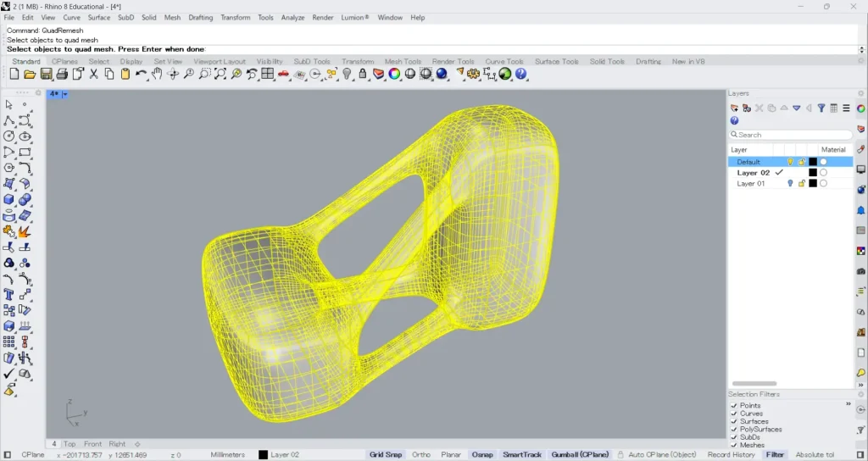Switch to the Top viewport tab
The image size is (868, 461).
pyautogui.click(x=70, y=444)
